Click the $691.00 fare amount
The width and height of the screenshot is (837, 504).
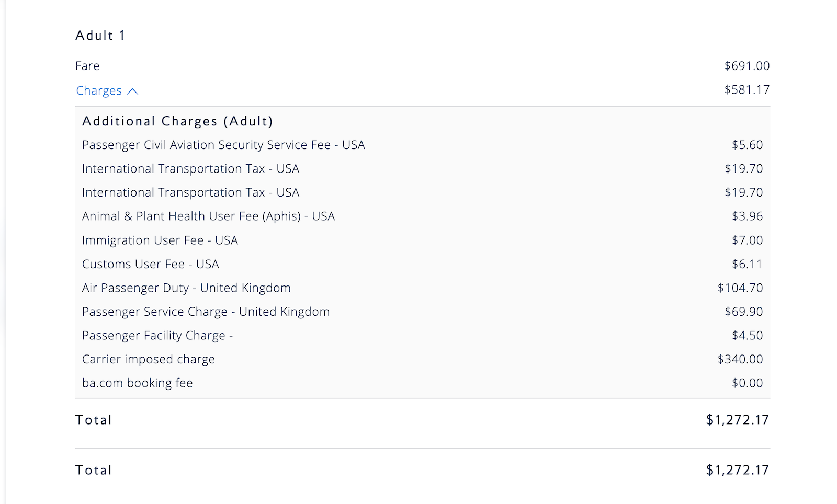(x=746, y=66)
